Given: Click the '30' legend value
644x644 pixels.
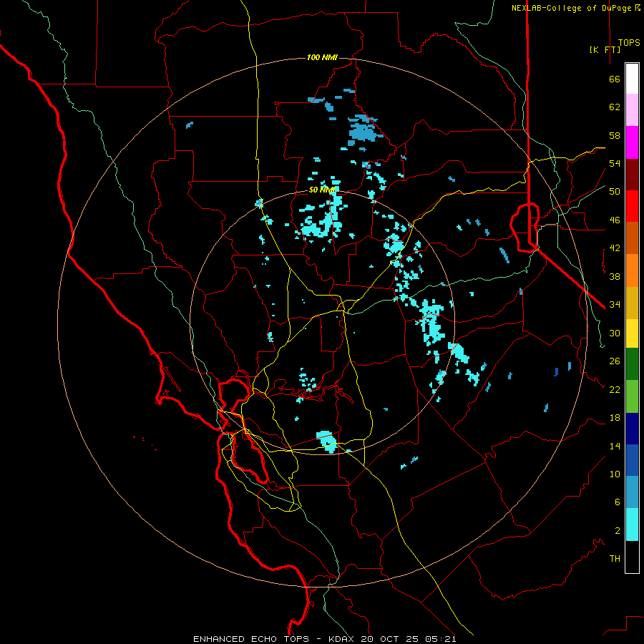Looking at the screenshot, I should (615, 333).
